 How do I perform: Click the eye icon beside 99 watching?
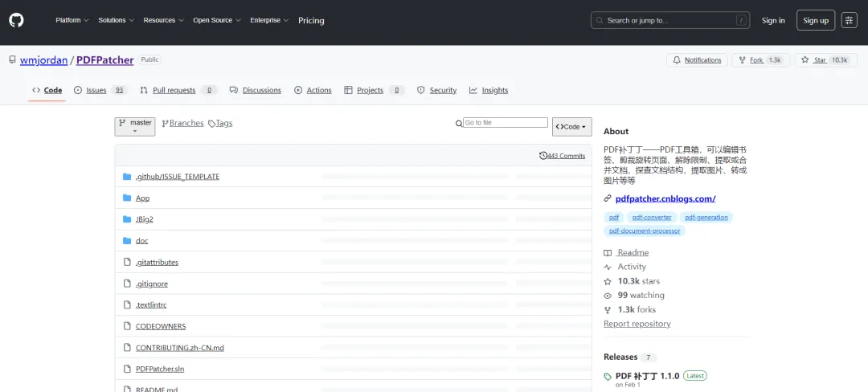pos(608,296)
